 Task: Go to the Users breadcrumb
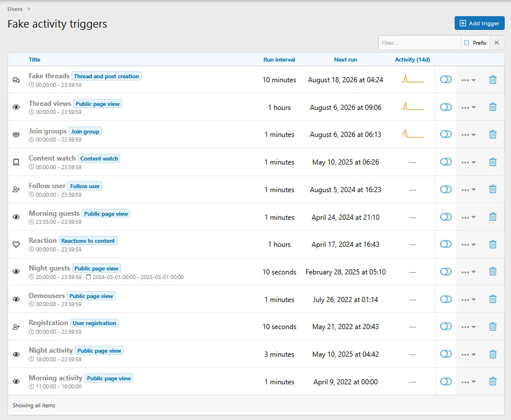point(15,9)
